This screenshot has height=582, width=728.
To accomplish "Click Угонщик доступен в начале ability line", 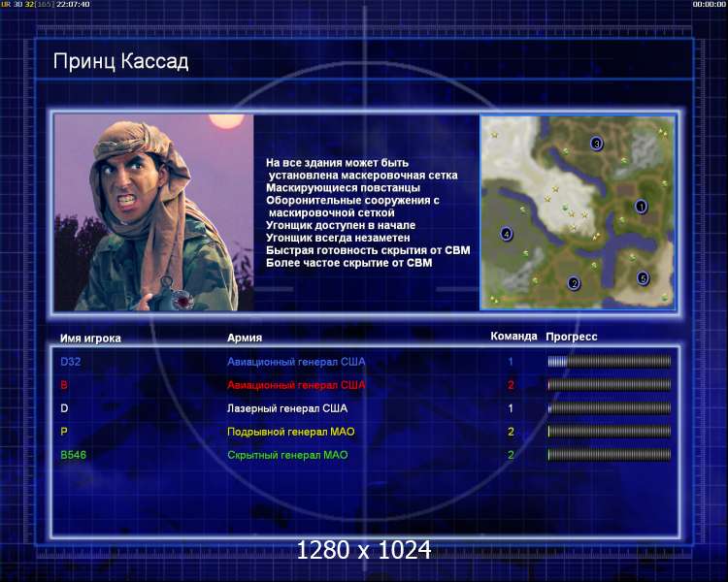I will coord(341,225).
